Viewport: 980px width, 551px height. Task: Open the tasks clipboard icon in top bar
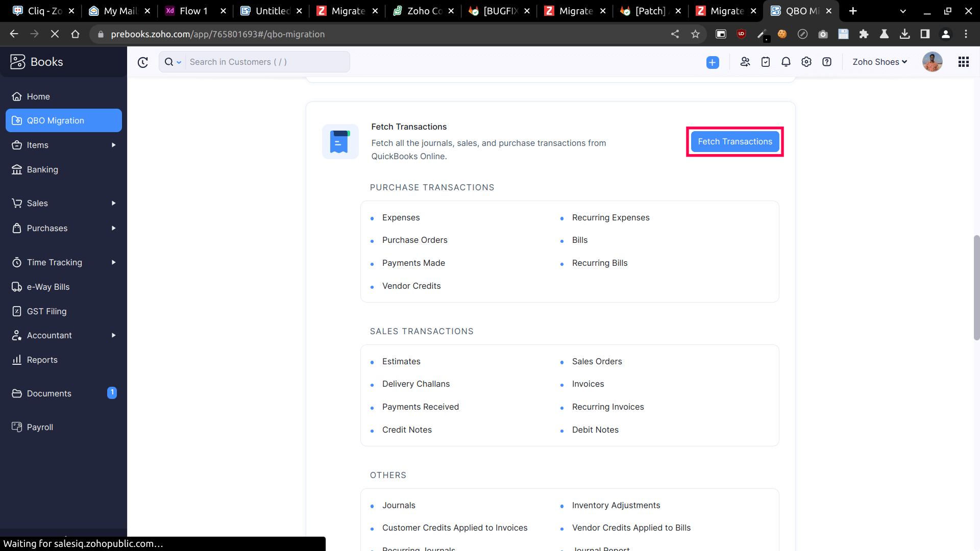(766, 62)
